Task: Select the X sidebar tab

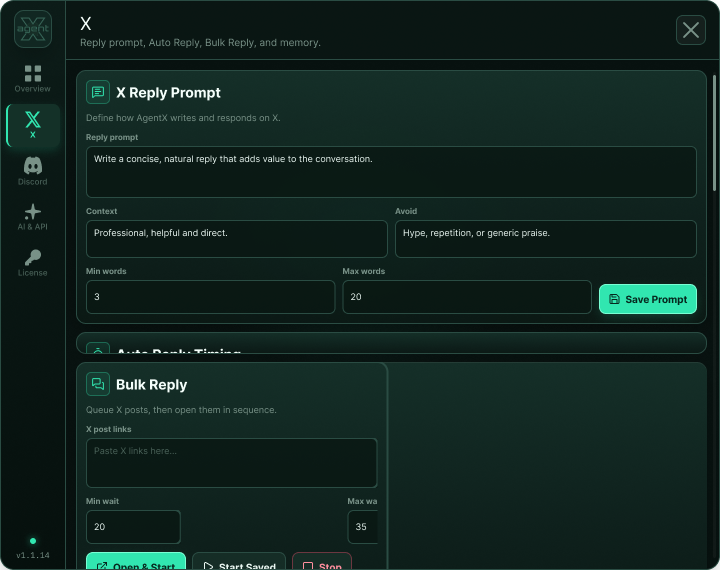Action: coord(33,125)
